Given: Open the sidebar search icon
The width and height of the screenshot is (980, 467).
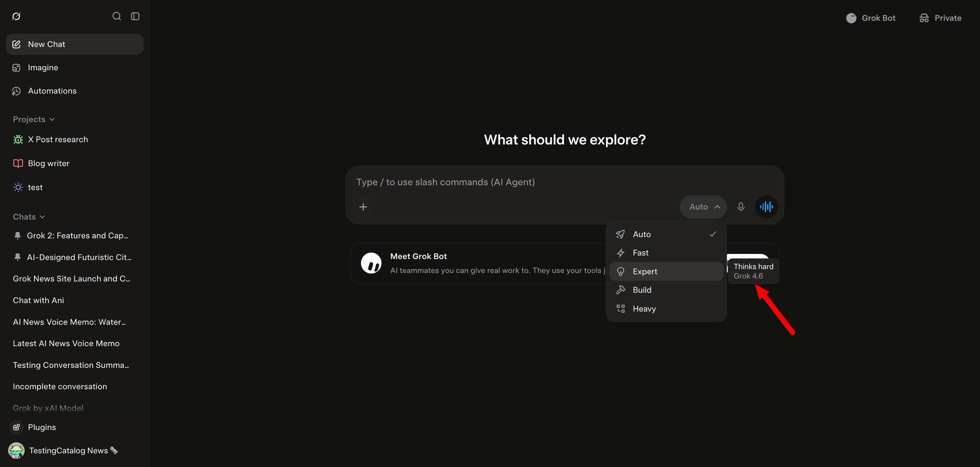Looking at the screenshot, I should [x=117, y=16].
